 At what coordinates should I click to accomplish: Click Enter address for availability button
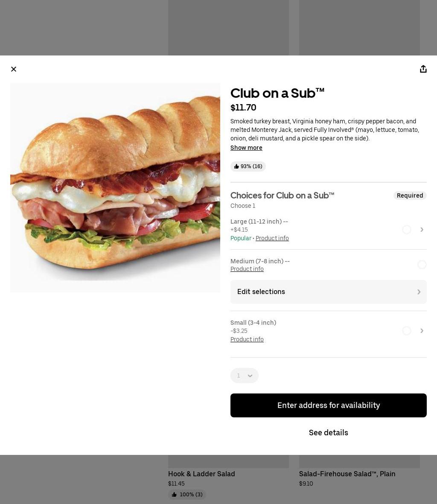tap(329, 405)
